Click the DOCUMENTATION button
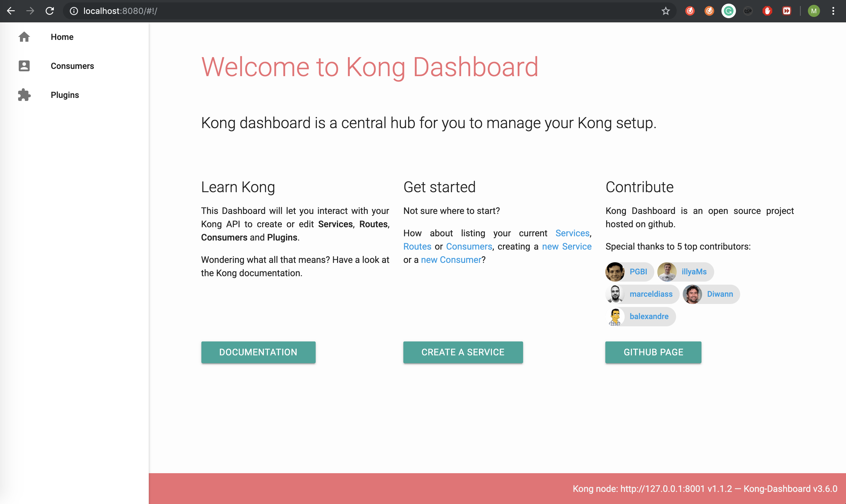Image resolution: width=846 pixels, height=504 pixels. click(x=258, y=352)
